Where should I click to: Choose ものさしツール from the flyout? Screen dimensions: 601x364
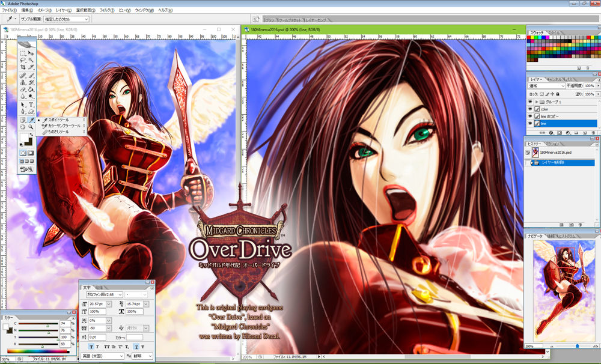58,132
